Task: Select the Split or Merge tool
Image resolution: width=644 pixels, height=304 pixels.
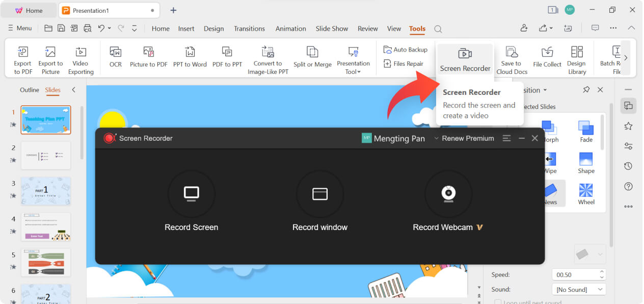Action: pyautogui.click(x=312, y=52)
